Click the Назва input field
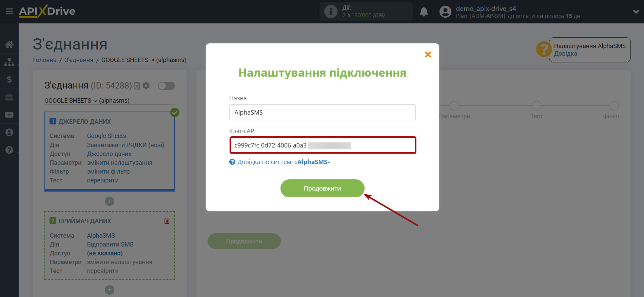Image resolution: width=644 pixels, height=297 pixels. (x=323, y=112)
